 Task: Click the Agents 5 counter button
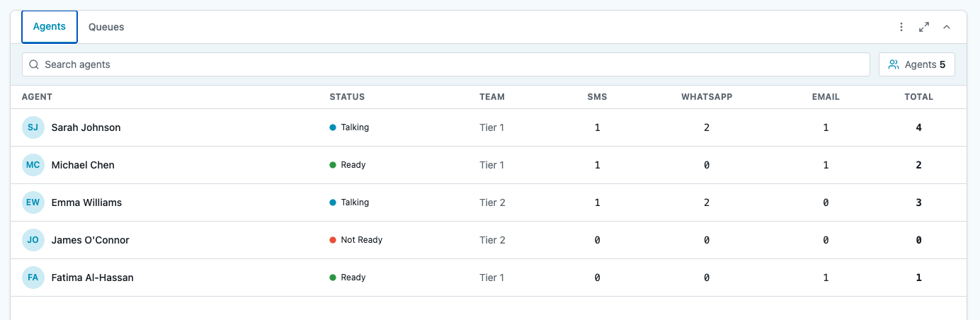click(x=917, y=64)
